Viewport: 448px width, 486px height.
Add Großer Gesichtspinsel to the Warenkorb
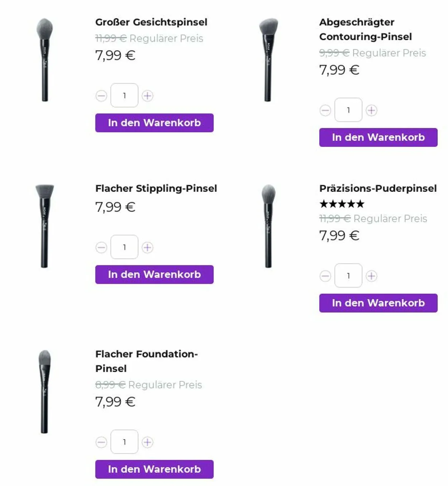[154, 123]
